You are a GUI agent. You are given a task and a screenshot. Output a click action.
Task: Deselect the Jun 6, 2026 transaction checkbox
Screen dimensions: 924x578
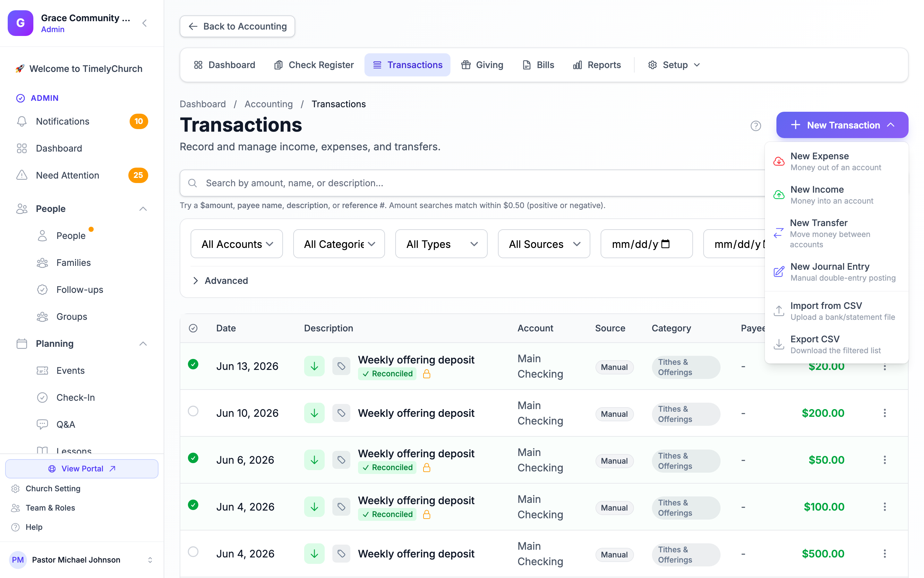point(193,458)
